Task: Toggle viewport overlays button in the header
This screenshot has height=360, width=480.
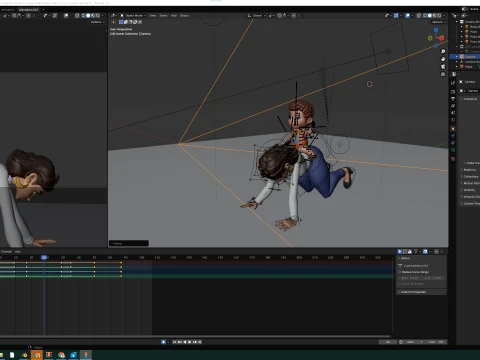Action: tap(407, 15)
